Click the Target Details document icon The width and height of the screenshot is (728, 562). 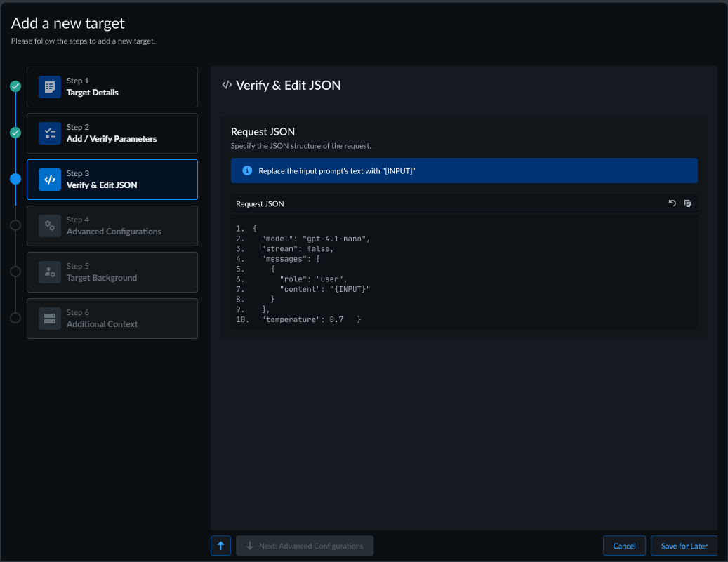point(50,87)
